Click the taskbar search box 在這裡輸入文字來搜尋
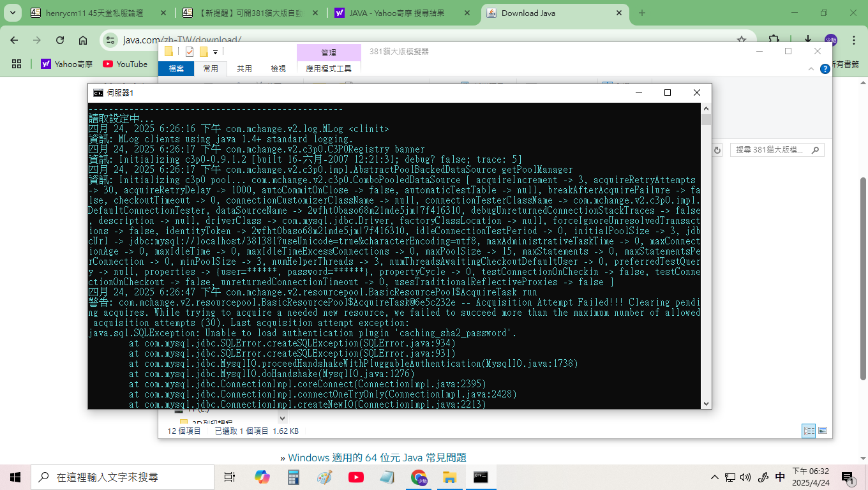This screenshot has height=490, width=868. click(123, 477)
